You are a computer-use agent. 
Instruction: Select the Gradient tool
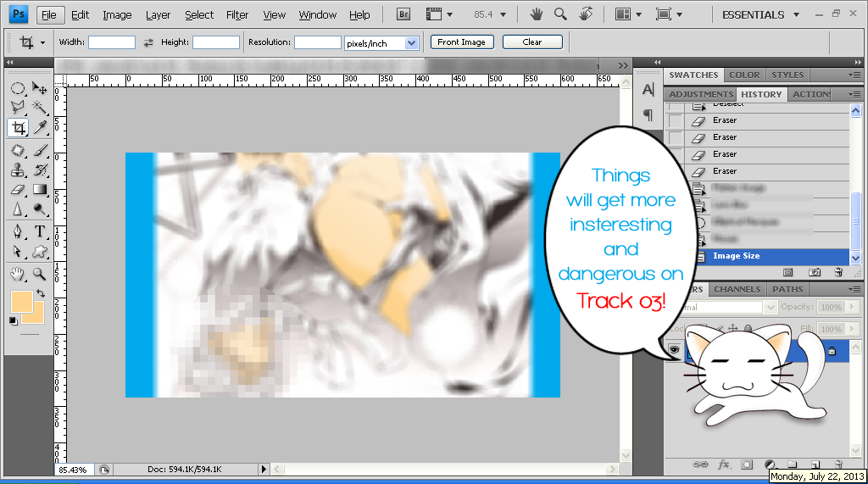point(39,190)
